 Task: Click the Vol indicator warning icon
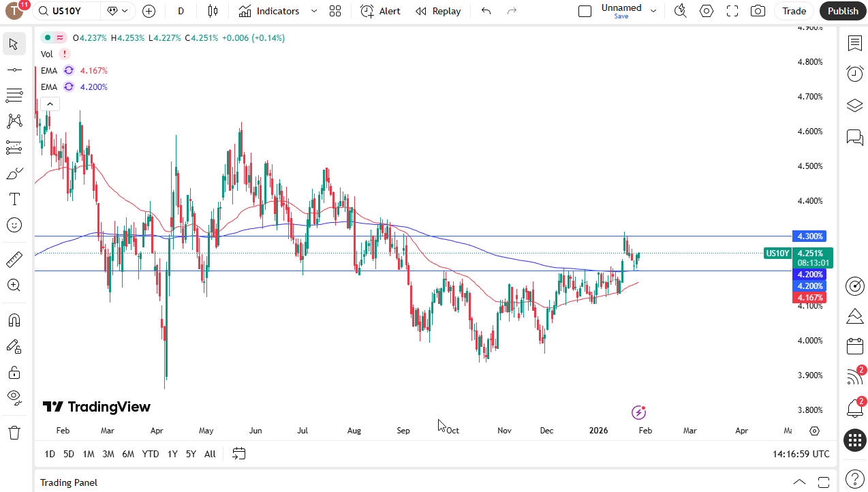[65, 54]
